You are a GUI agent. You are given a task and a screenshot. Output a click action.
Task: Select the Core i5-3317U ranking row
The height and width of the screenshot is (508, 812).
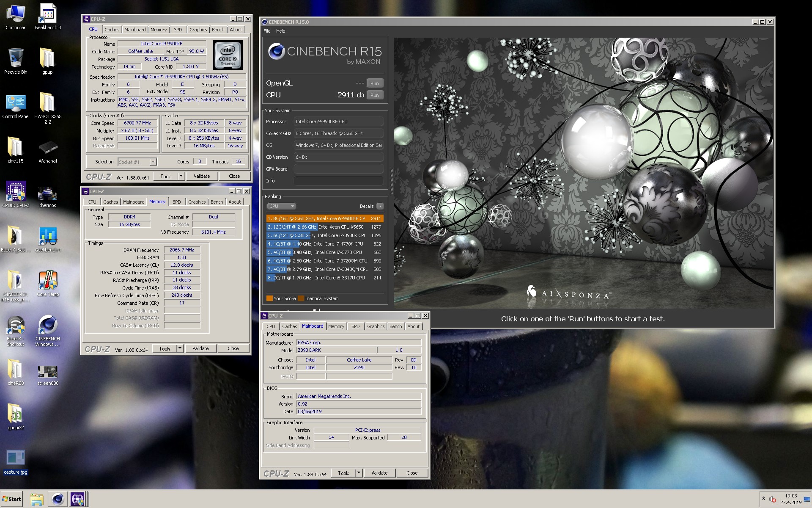[325, 278]
